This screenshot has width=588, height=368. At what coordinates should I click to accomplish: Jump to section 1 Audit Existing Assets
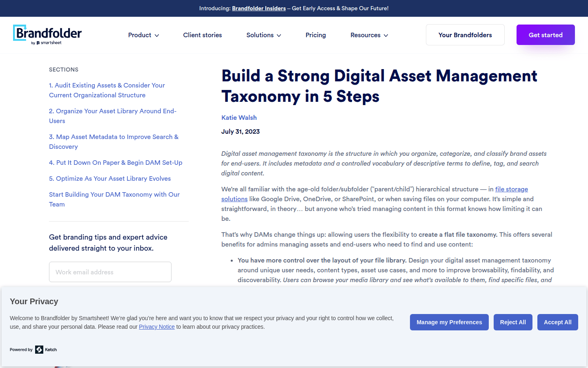coord(107,90)
